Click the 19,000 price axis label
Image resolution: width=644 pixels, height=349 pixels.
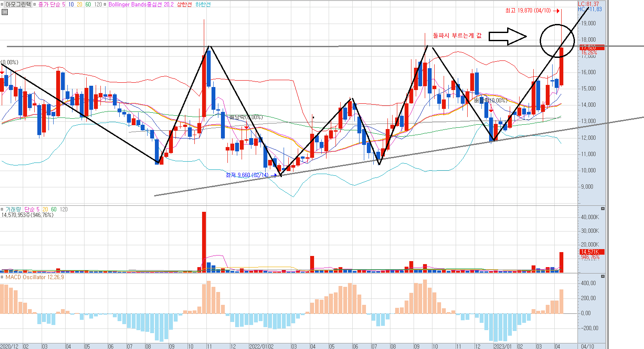coord(588,23)
